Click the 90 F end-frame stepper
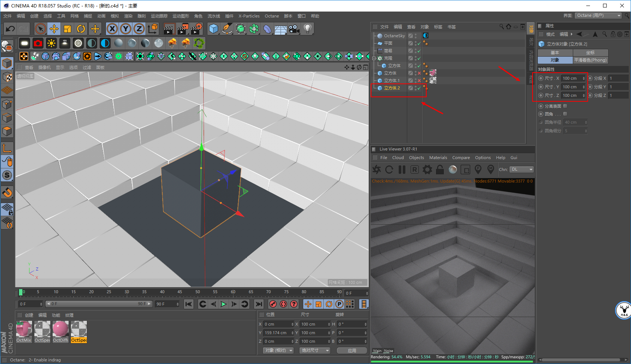 pyautogui.click(x=178, y=304)
